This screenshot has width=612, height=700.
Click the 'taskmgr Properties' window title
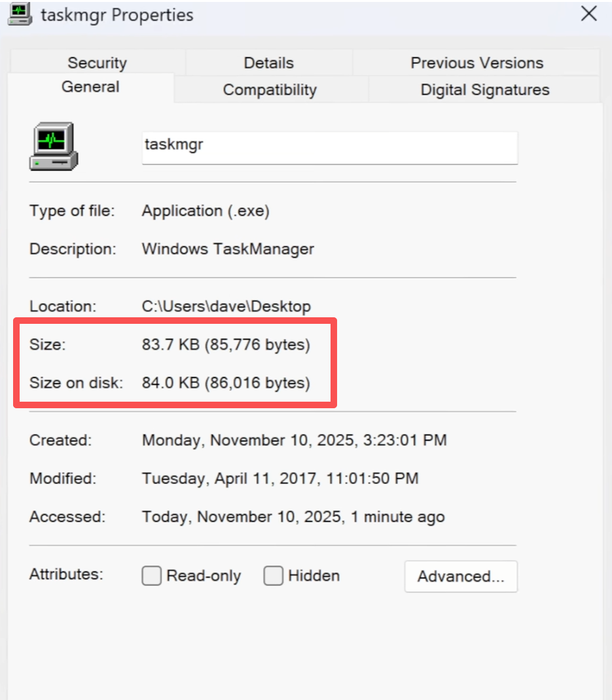click(117, 15)
